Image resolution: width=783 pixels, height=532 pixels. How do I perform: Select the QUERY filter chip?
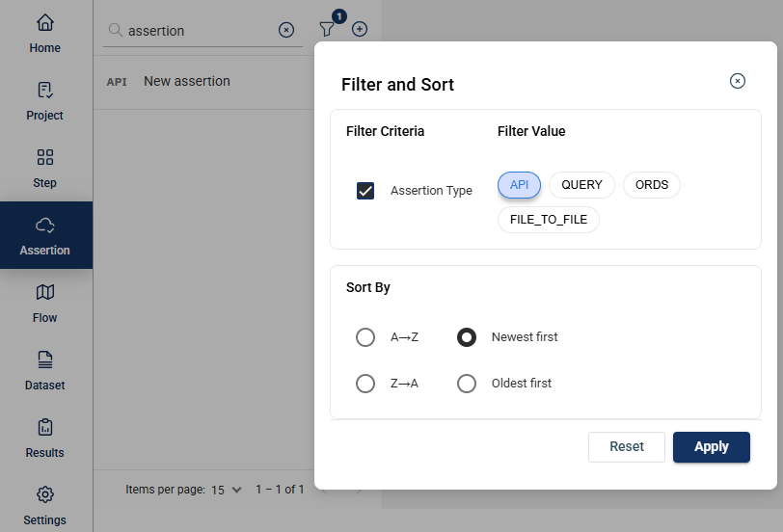[581, 185]
